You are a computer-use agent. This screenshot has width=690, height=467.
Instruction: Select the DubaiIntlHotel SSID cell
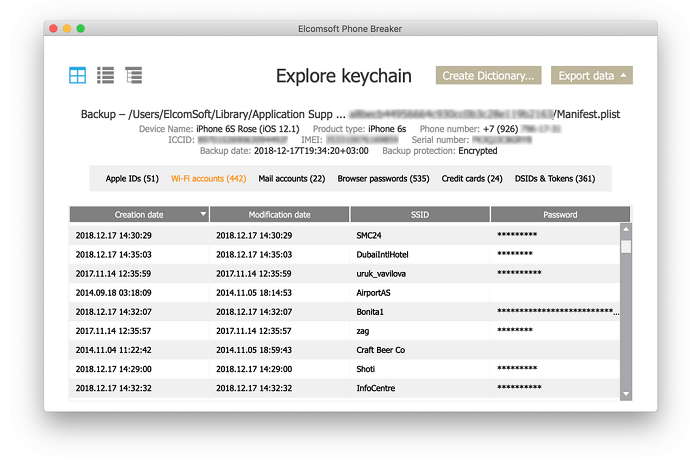point(420,254)
